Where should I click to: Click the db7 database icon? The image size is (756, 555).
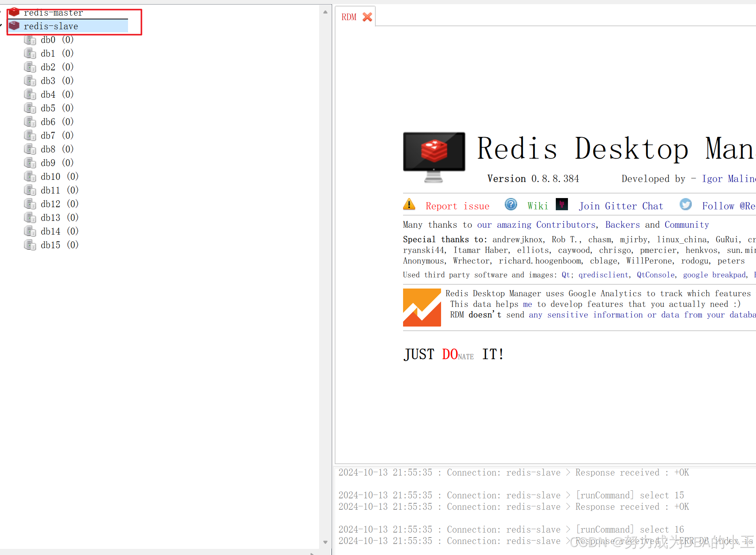pyautogui.click(x=30, y=135)
